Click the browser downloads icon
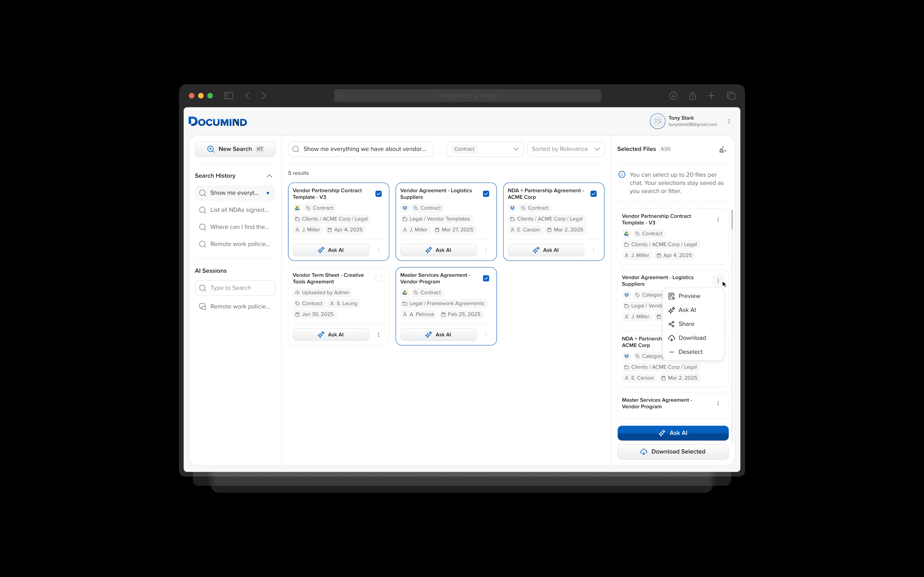This screenshot has width=924, height=577. pyautogui.click(x=673, y=96)
